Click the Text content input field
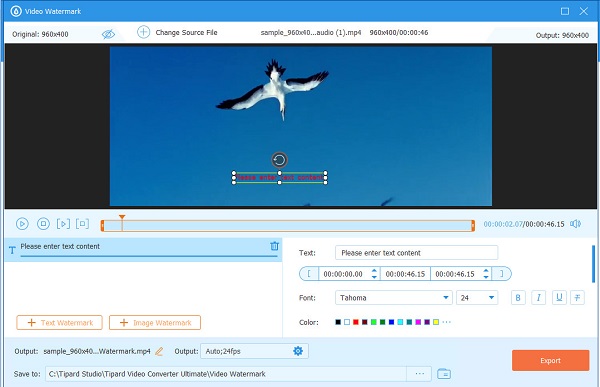 pos(416,253)
